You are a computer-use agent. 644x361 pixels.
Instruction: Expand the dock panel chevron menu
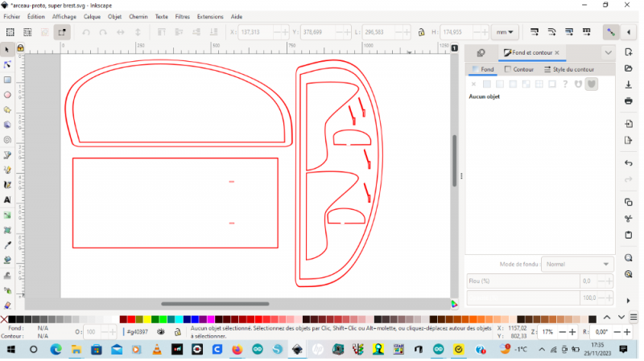click(608, 52)
